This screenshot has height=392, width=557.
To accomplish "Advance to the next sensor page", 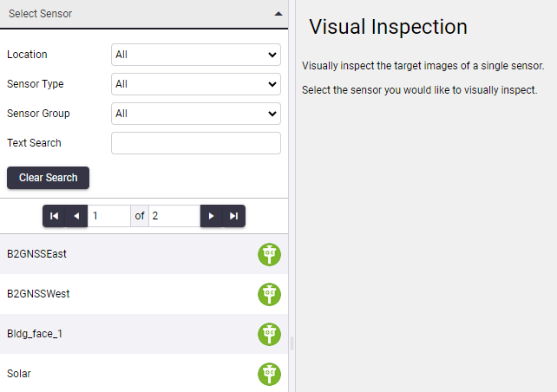I will click(212, 216).
